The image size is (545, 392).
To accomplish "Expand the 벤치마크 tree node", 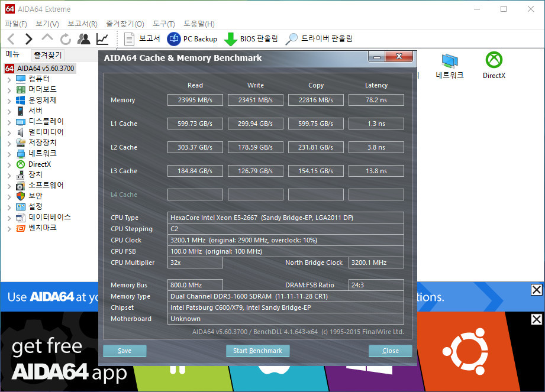I will click(9, 229).
